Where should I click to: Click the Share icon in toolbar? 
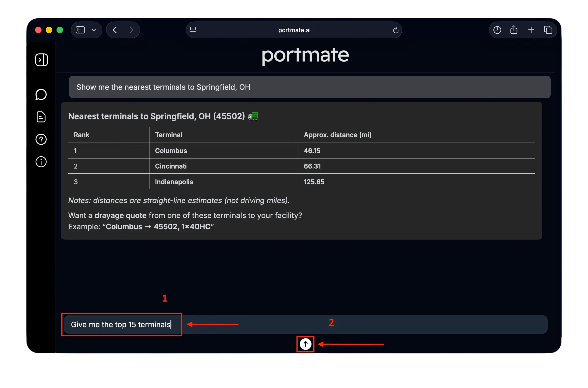point(514,30)
